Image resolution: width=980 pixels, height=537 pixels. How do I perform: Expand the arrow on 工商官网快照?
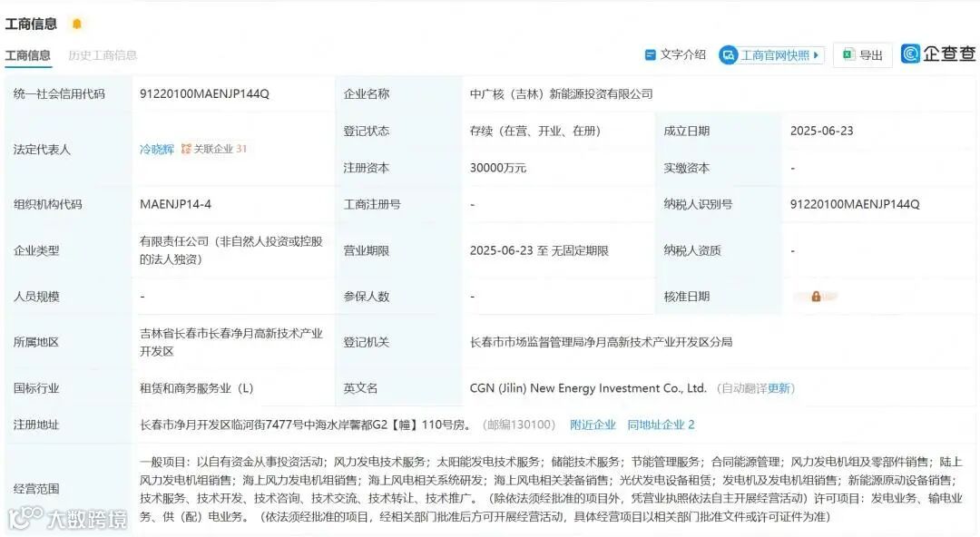coord(817,55)
